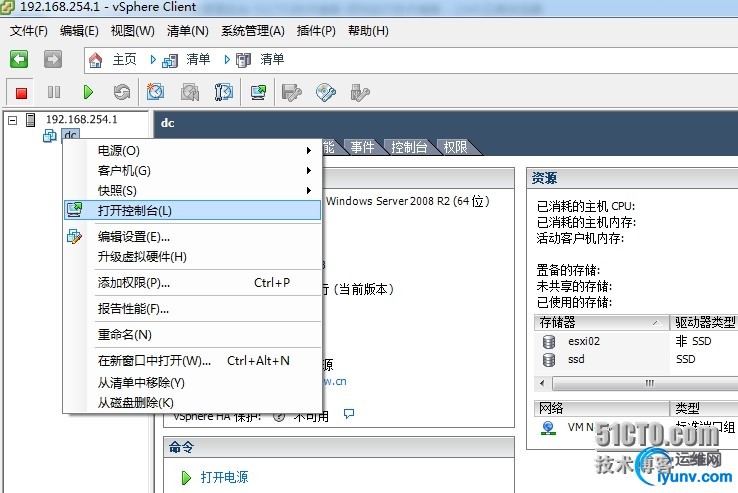Expand the 快照(S) submenu arrow
This screenshot has height=493, width=738.
pyautogui.click(x=309, y=190)
